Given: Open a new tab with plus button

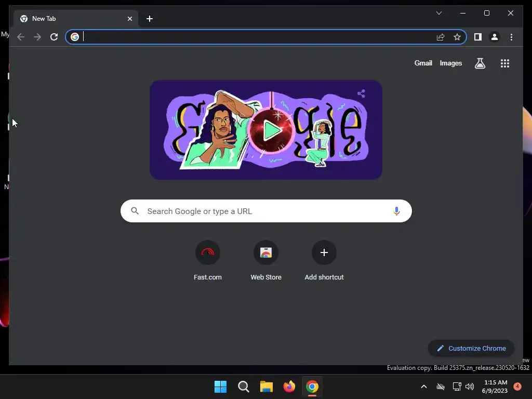Looking at the screenshot, I should (150, 19).
